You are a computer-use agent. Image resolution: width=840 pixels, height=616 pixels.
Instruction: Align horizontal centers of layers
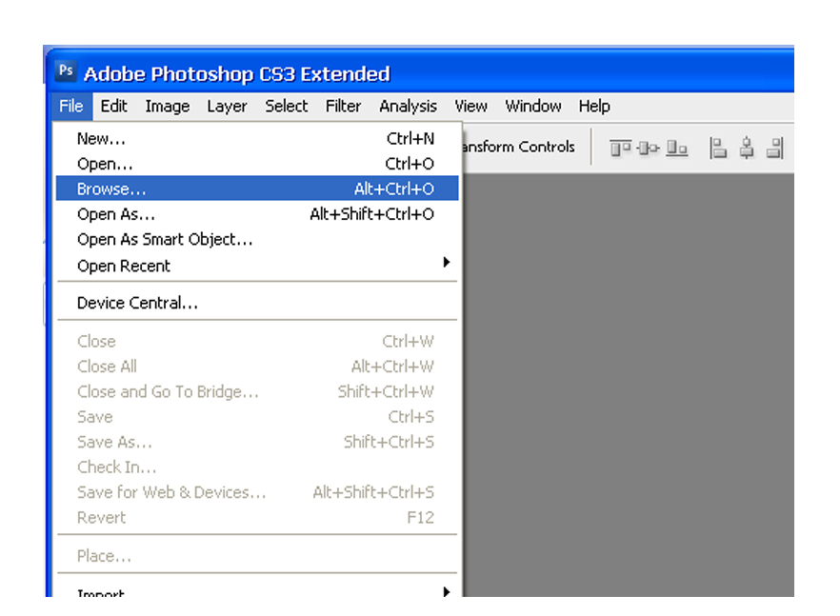pyautogui.click(x=747, y=148)
